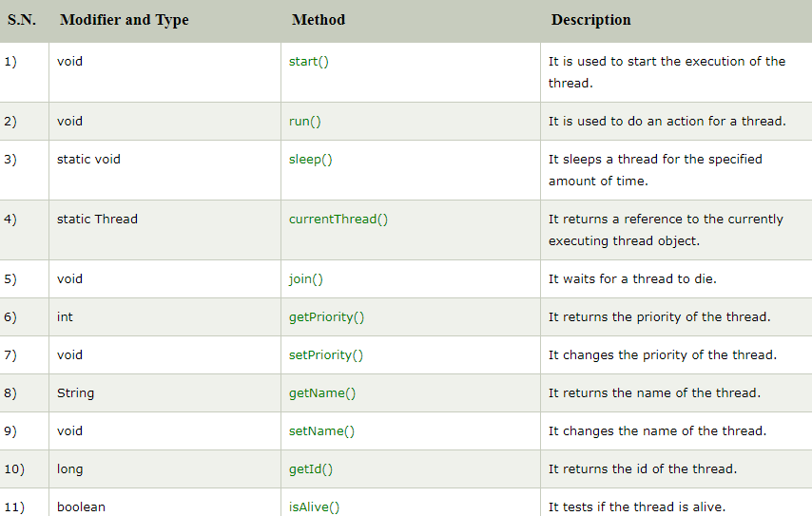Click description about currently executing thread object
Viewport: 812px width, 516px height.
click(x=666, y=230)
